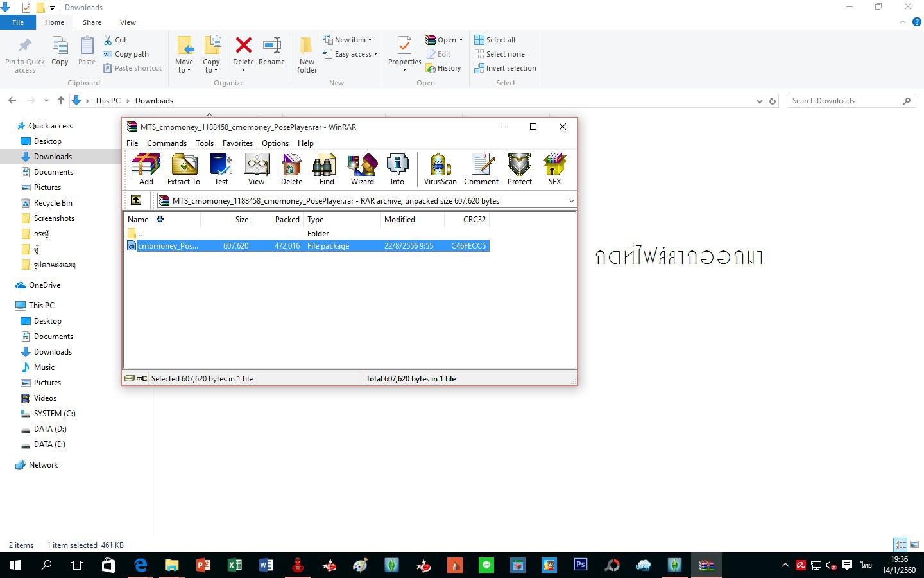Open the Windows Start menu
The height and width of the screenshot is (578, 924).
(15, 565)
